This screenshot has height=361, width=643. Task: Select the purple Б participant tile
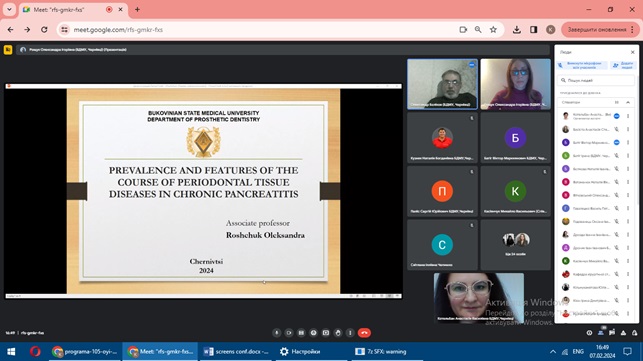[x=515, y=137]
